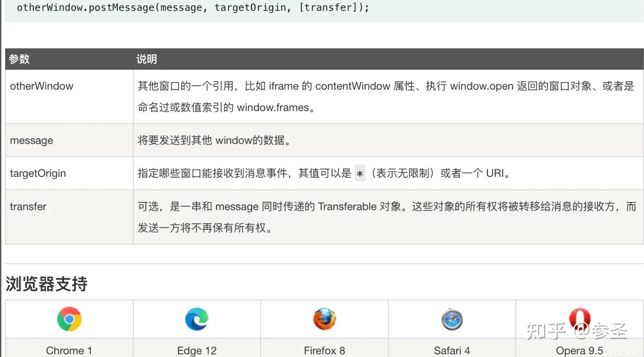Click the 参数 table header
This screenshot has height=357, width=644.
19,59
